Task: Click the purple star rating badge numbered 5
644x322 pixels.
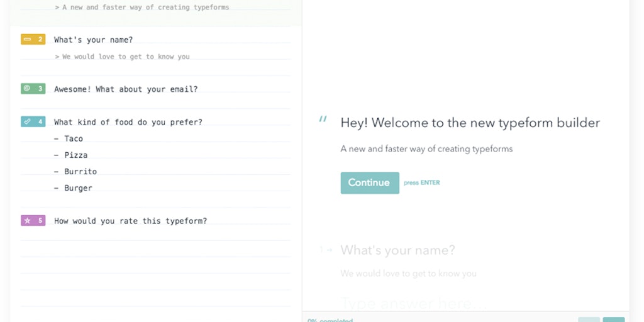Action: click(33, 221)
